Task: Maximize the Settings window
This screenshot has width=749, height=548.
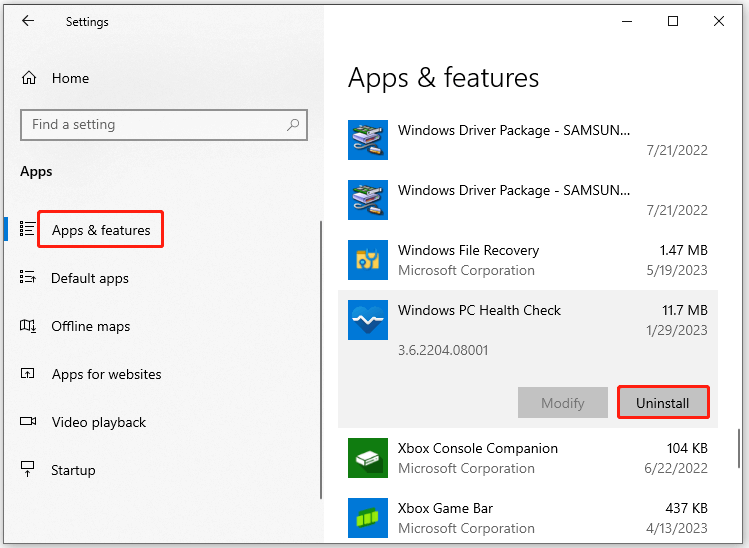Action: point(673,21)
